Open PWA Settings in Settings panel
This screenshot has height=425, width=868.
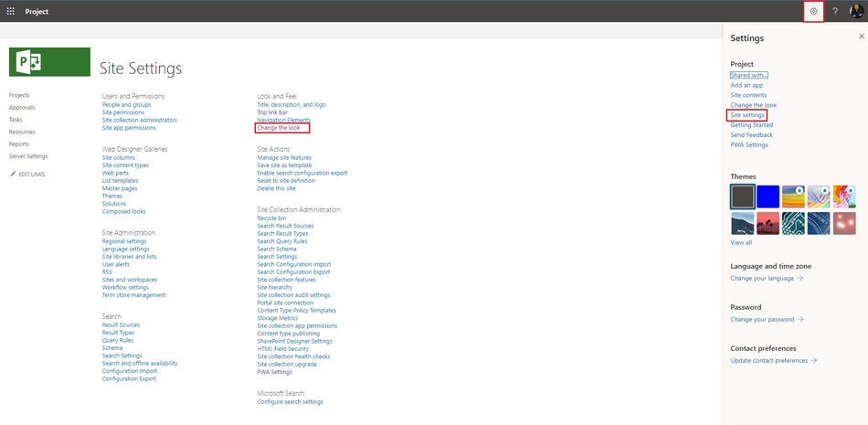click(749, 145)
